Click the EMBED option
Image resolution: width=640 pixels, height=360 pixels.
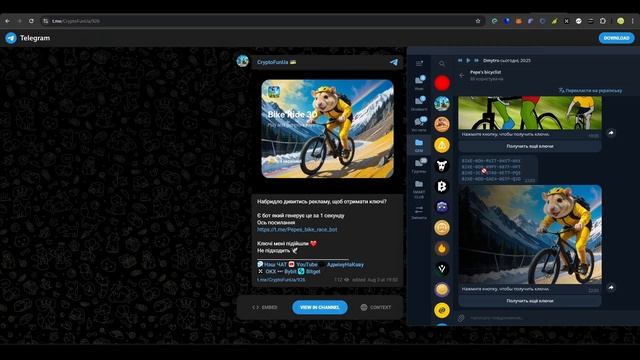tap(265, 307)
